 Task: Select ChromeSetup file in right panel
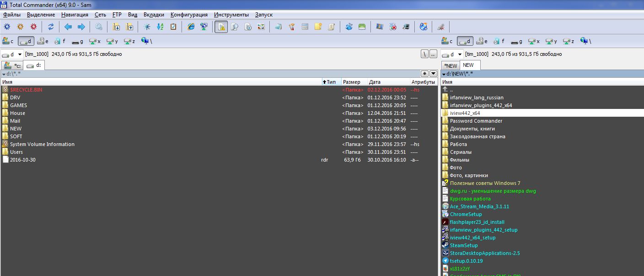pyautogui.click(x=542, y=214)
